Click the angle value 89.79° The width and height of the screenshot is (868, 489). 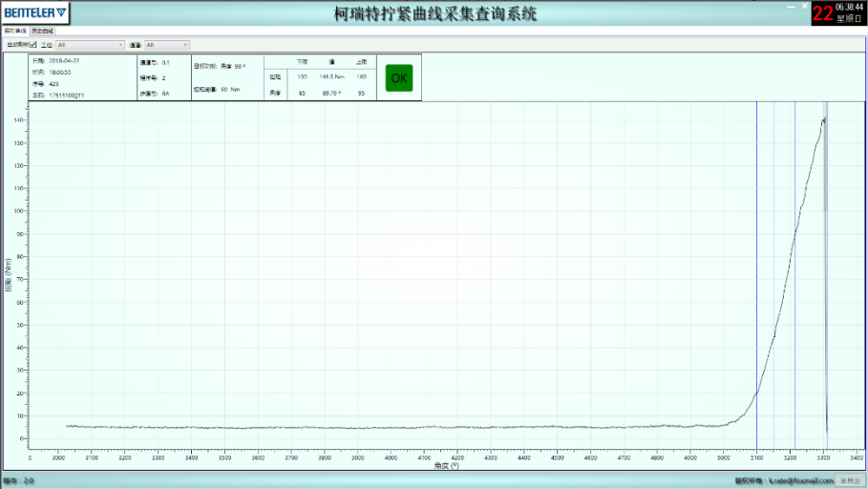(x=331, y=94)
